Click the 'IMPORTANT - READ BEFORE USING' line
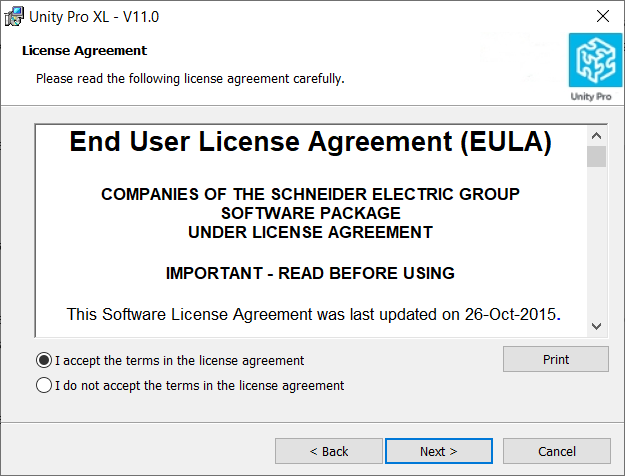Screen dimensions: 625x476 click(x=310, y=273)
